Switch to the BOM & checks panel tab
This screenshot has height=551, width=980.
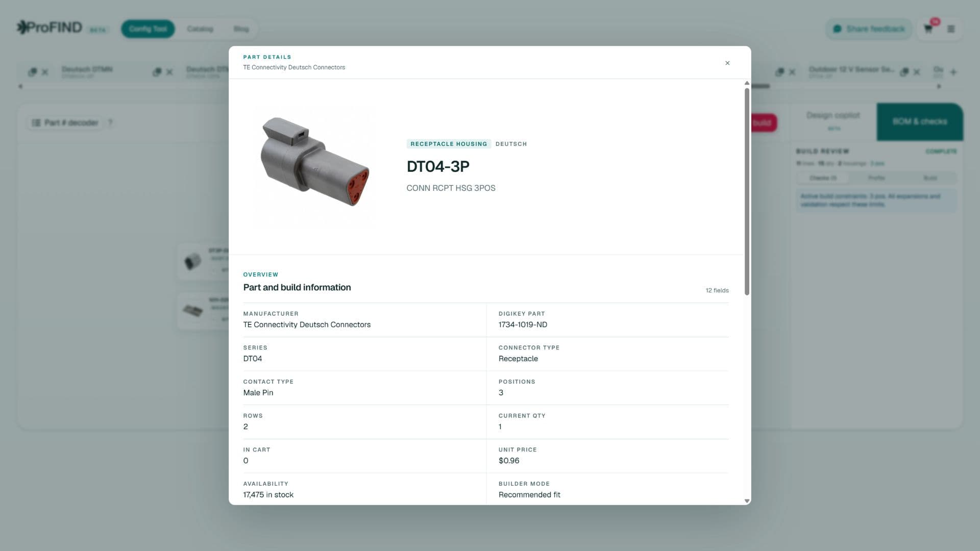920,121
